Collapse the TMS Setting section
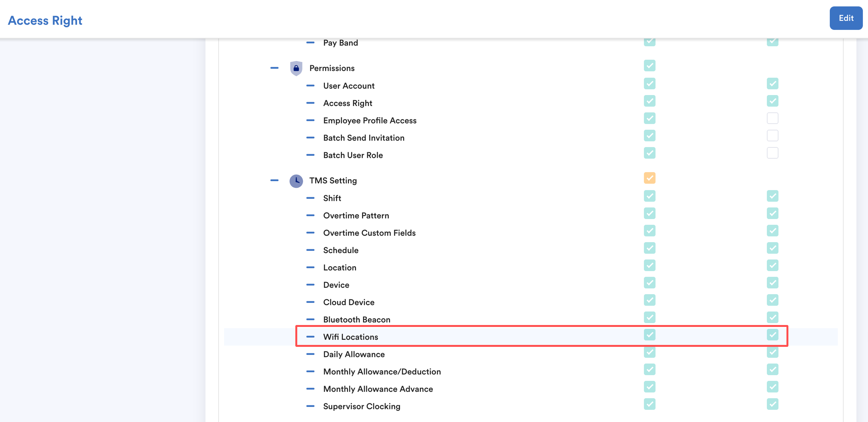 coord(274,180)
